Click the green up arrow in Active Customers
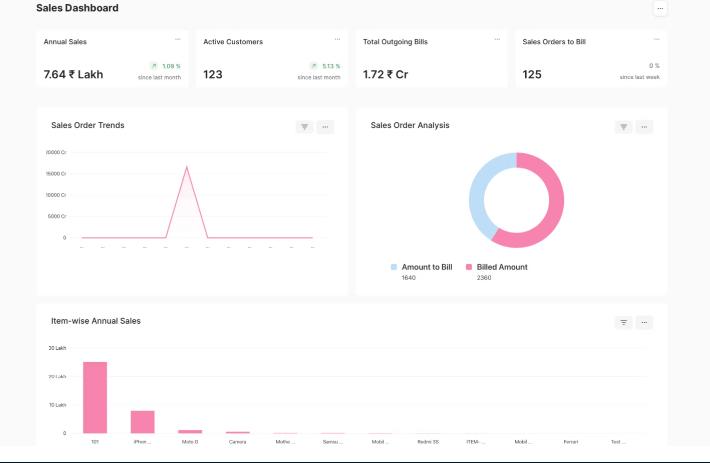This screenshot has width=710, height=463. [x=314, y=66]
